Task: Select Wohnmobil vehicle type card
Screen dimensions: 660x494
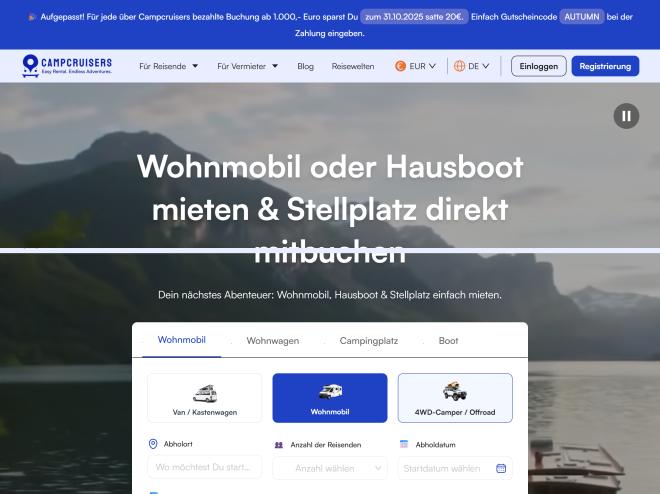Action: [x=330, y=398]
